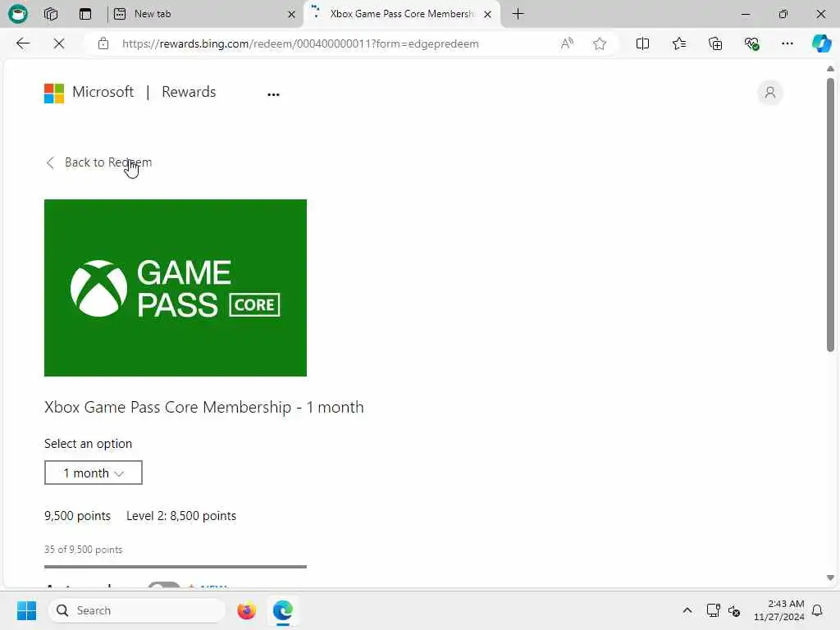Open the Collections icon
840x630 pixels.
click(x=715, y=43)
